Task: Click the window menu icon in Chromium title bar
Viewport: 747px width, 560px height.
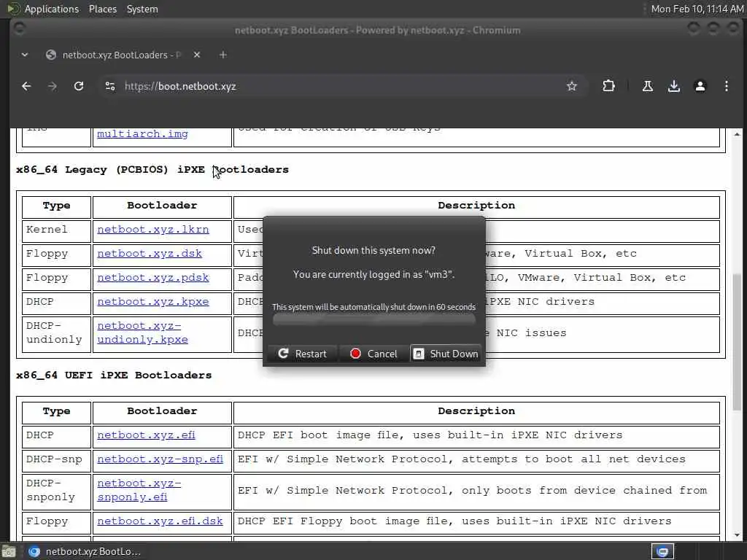Action: pyautogui.click(x=19, y=29)
